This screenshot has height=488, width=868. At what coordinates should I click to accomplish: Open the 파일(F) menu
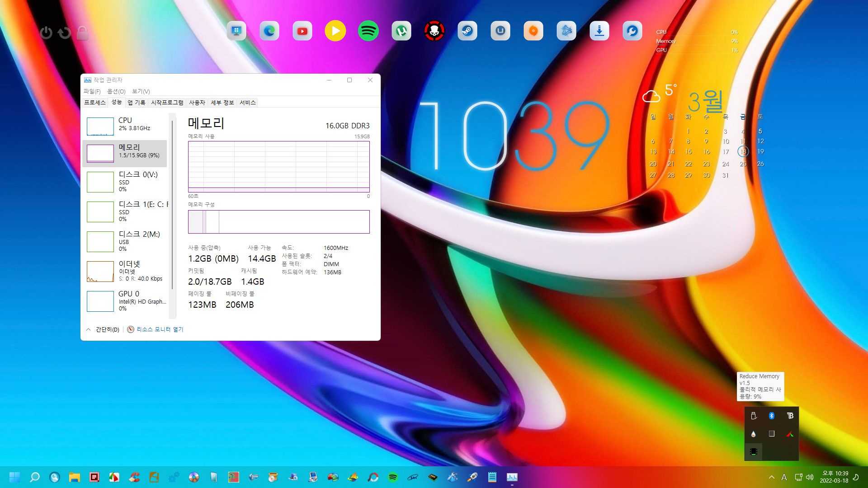92,91
